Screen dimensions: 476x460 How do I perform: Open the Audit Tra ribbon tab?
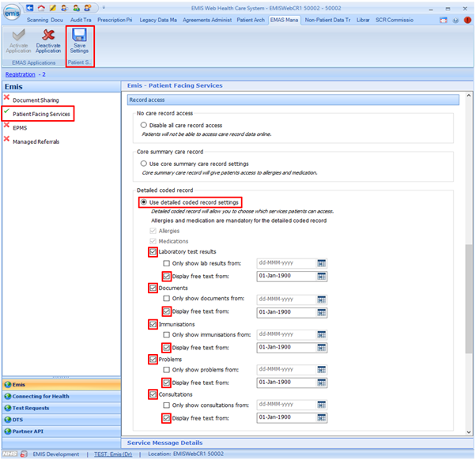point(81,20)
